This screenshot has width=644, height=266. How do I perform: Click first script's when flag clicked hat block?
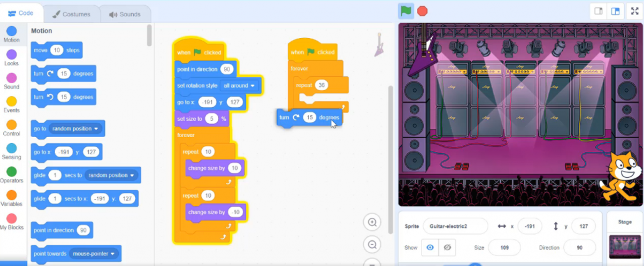tap(199, 52)
